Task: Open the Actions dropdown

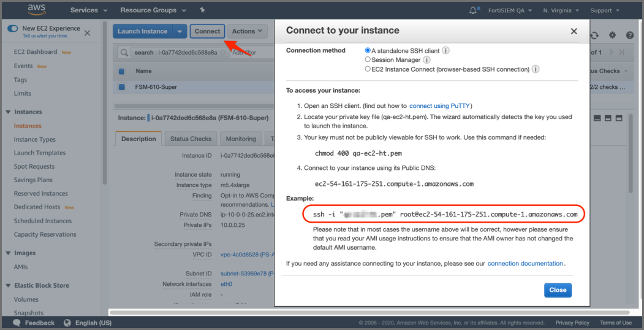Action: coord(248,31)
